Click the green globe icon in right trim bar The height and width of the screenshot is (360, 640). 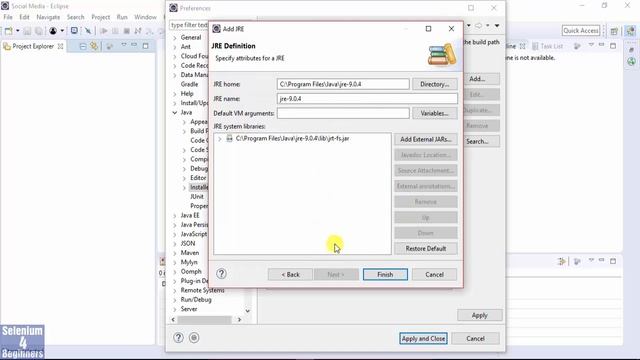point(631,62)
